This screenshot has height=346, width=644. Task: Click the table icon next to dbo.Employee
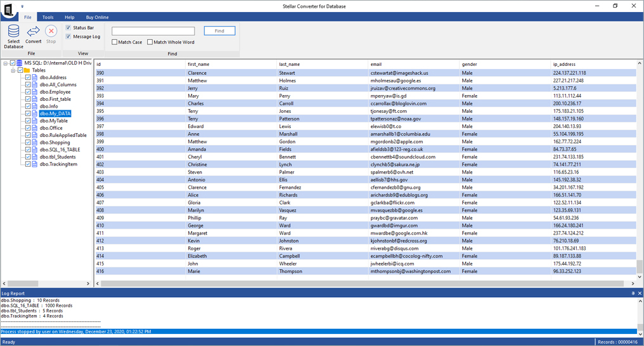(35, 92)
